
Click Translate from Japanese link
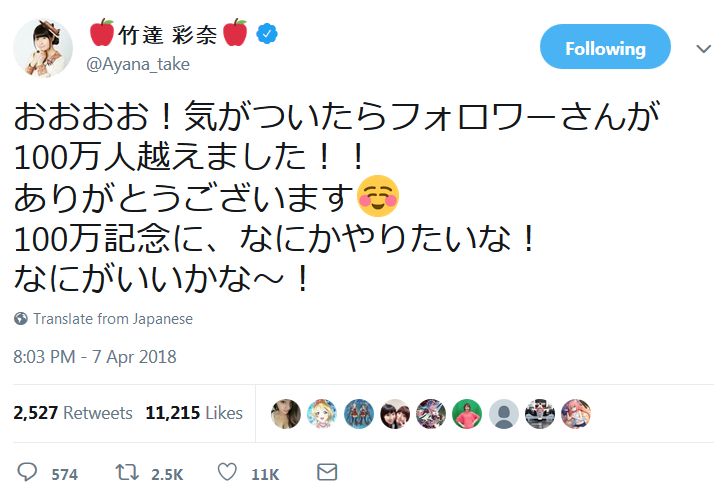[x=112, y=319]
